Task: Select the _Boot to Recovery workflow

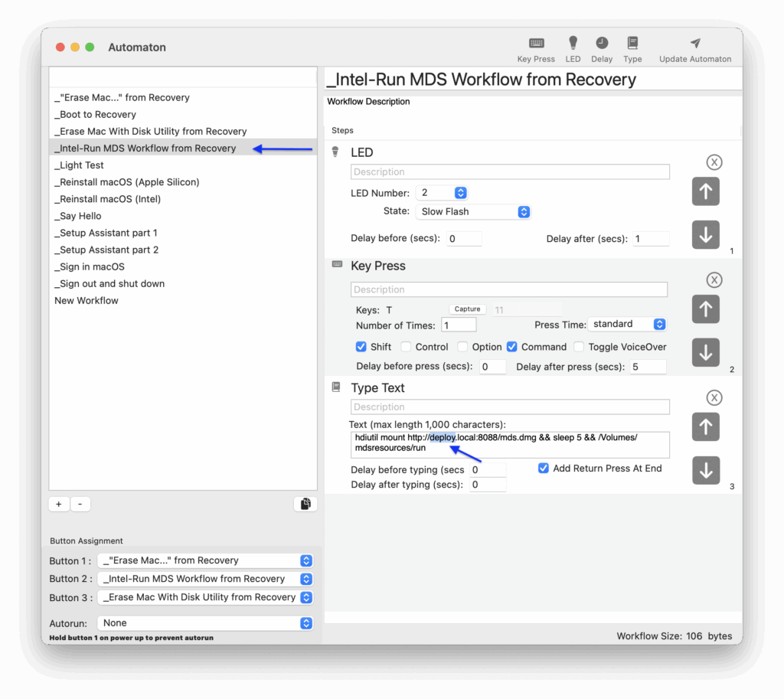Action: click(x=183, y=115)
